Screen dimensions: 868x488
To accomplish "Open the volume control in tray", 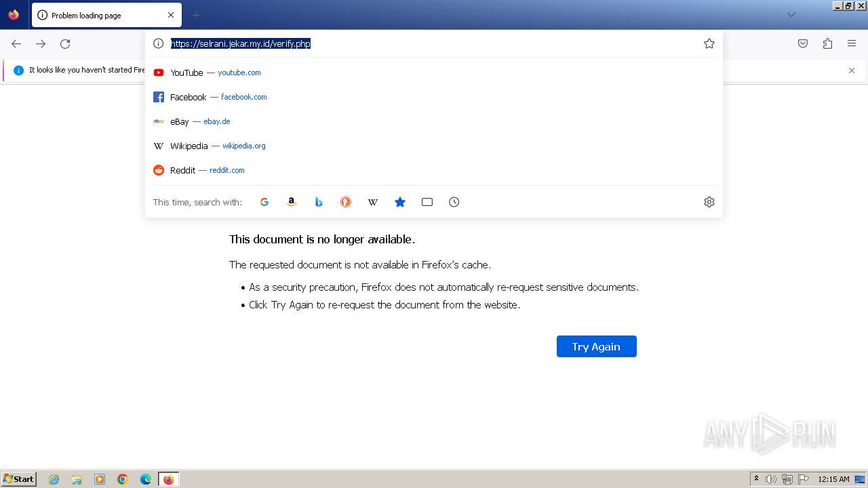I will [x=771, y=479].
